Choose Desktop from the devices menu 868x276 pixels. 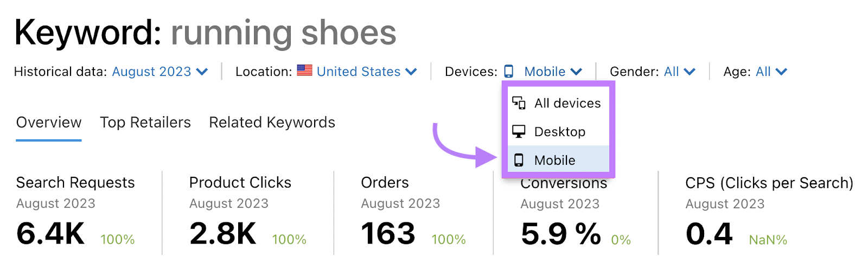(x=558, y=132)
